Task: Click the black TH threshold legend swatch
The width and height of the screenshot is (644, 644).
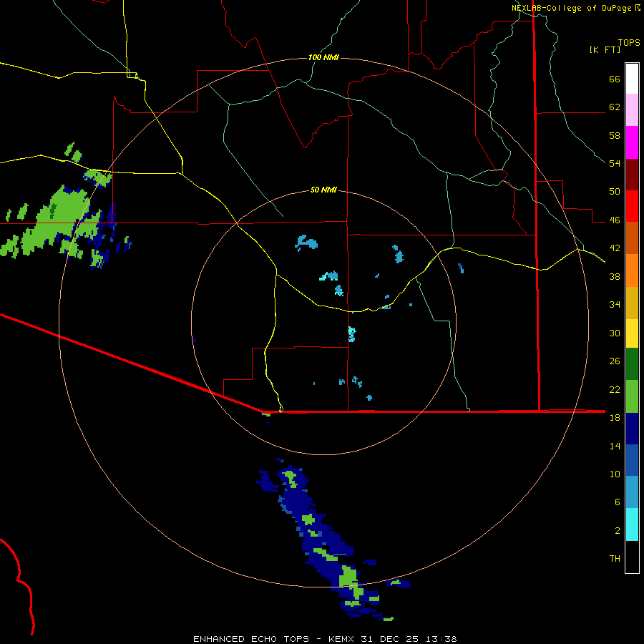Action: [632, 557]
